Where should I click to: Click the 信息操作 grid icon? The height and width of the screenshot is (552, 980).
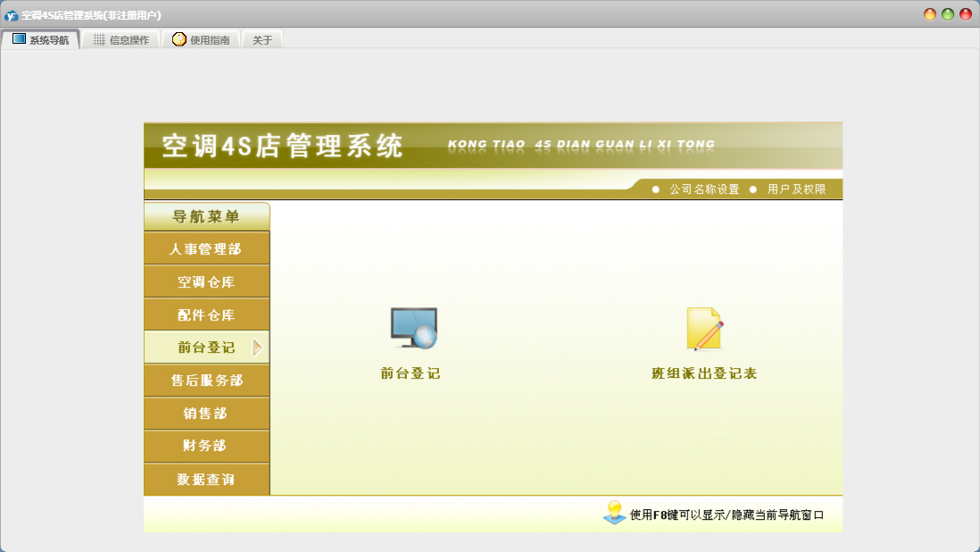(99, 39)
